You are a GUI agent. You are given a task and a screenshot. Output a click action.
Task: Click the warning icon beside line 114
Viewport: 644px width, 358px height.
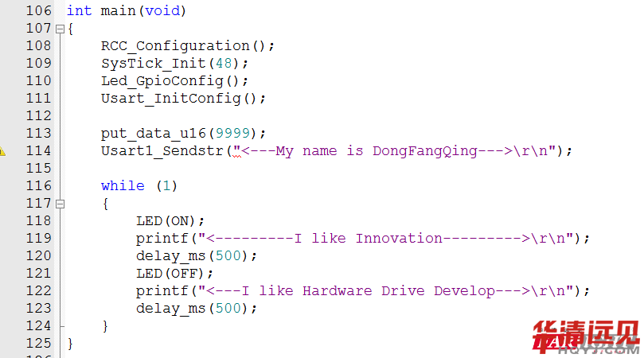point(2,151)
